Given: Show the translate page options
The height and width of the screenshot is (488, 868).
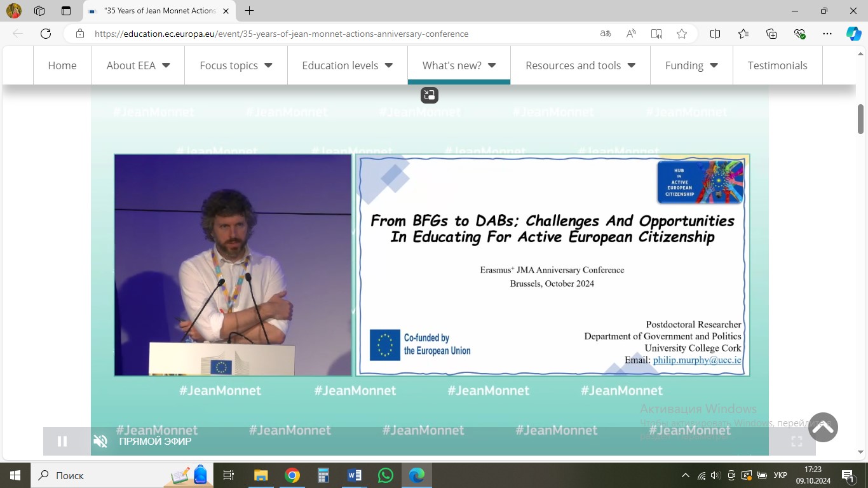Looking at the screenshot, I should [606, 34].
